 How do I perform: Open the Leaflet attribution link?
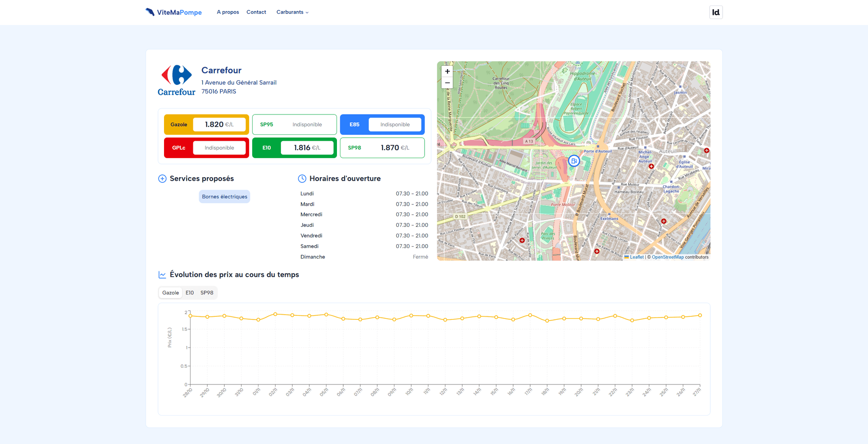(x=636, y=257)
